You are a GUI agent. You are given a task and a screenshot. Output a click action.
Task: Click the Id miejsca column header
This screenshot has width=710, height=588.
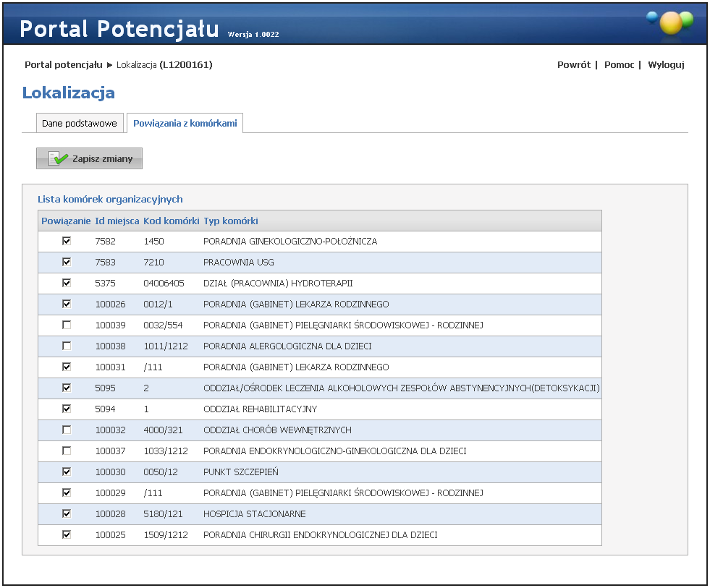tap(117, 221)
